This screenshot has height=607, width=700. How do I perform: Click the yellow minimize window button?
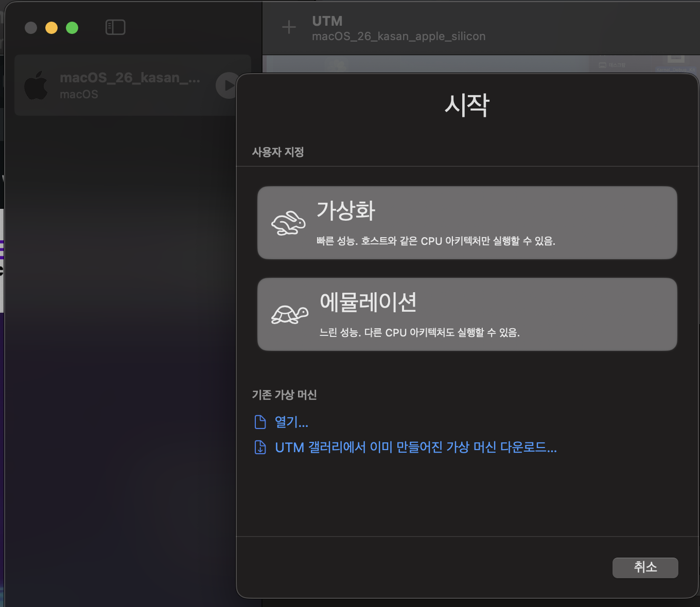pos(51,28)
